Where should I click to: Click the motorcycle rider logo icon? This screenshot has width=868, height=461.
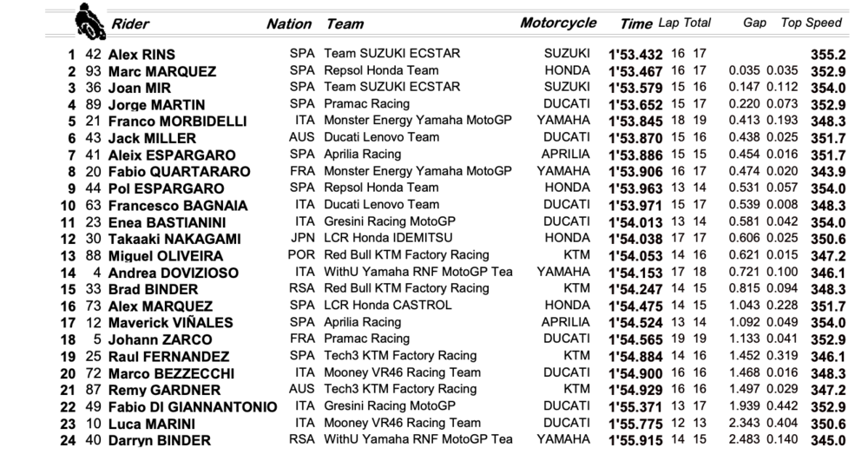pos(90,22)
